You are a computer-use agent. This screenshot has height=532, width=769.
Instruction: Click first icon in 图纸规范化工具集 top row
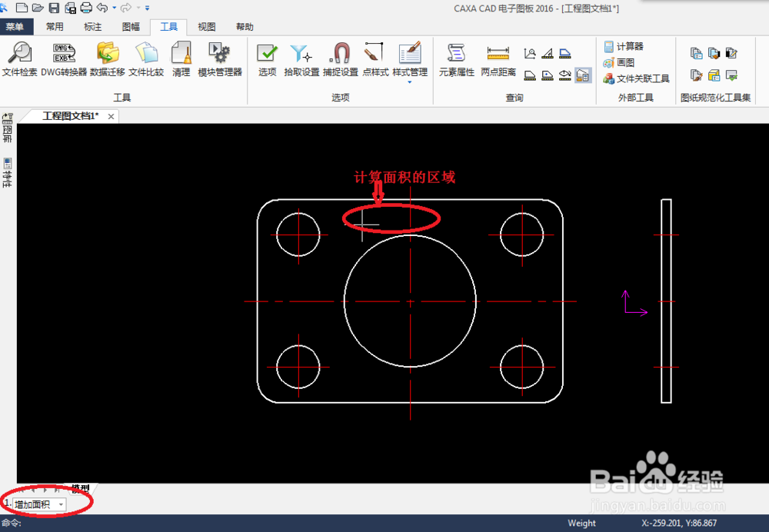tap(697, 53)
